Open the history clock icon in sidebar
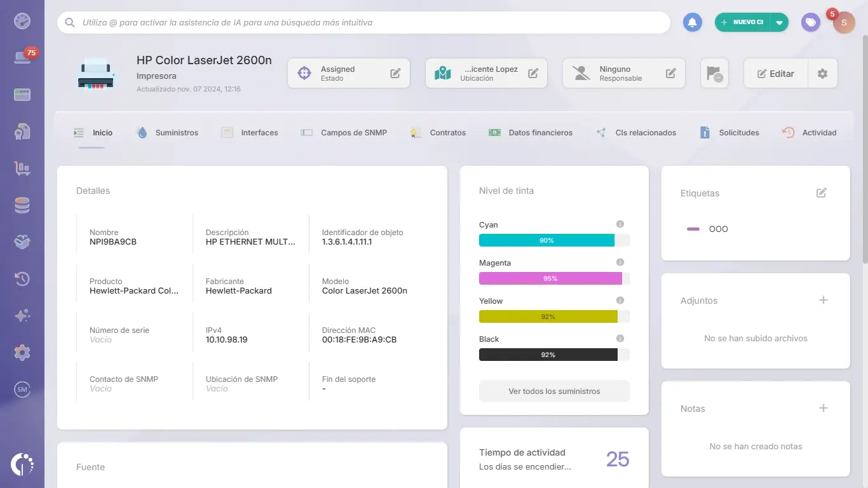Viewport: 868px width, 488px height. [x=22, y=279]
